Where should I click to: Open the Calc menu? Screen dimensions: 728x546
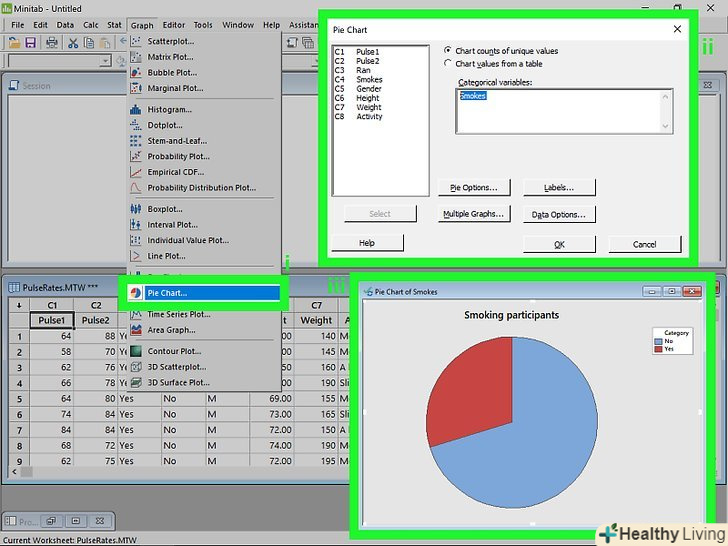[91, 25]
